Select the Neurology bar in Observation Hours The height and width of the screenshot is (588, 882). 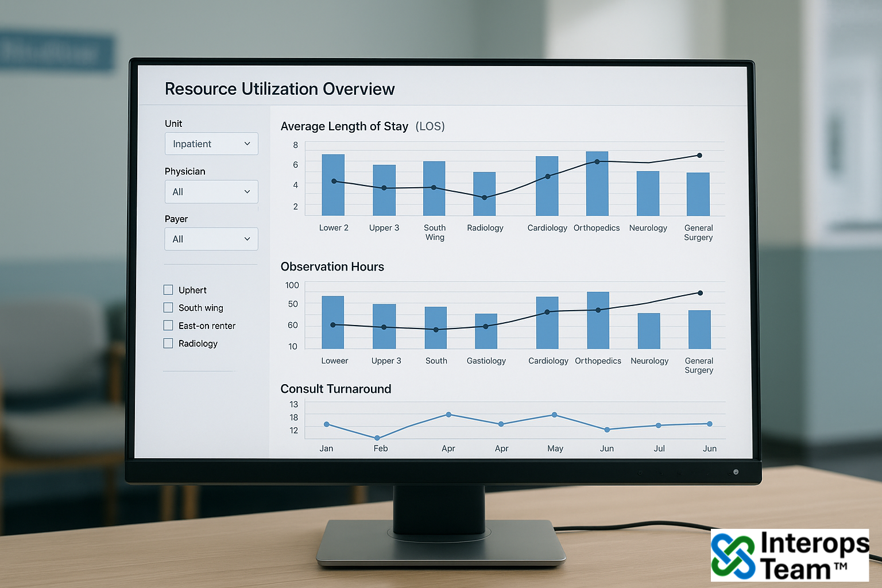pyautogui.click(x=649, y=331)
